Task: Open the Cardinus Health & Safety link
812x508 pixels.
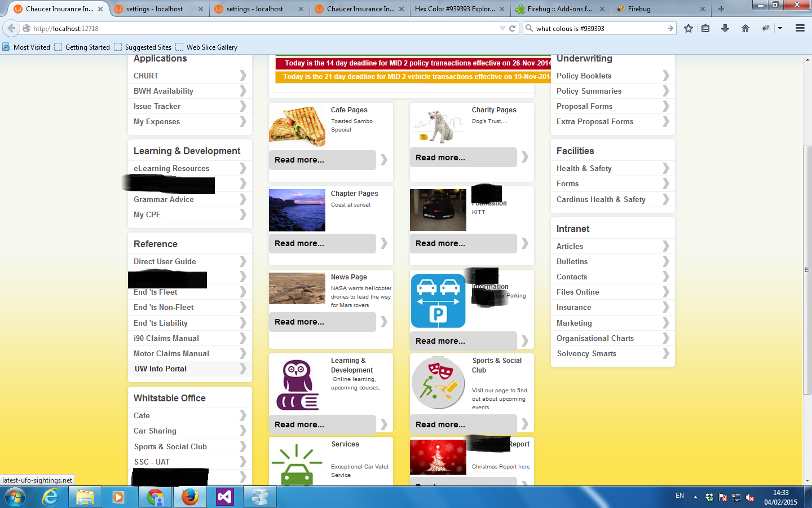Action: pos(601,199)
